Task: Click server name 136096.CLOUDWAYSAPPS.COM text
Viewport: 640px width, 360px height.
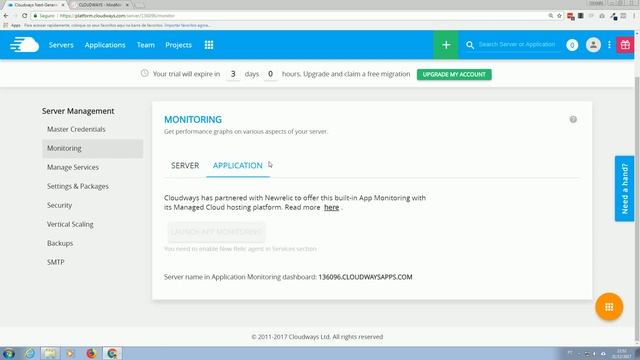Action: tap(365, 277)
